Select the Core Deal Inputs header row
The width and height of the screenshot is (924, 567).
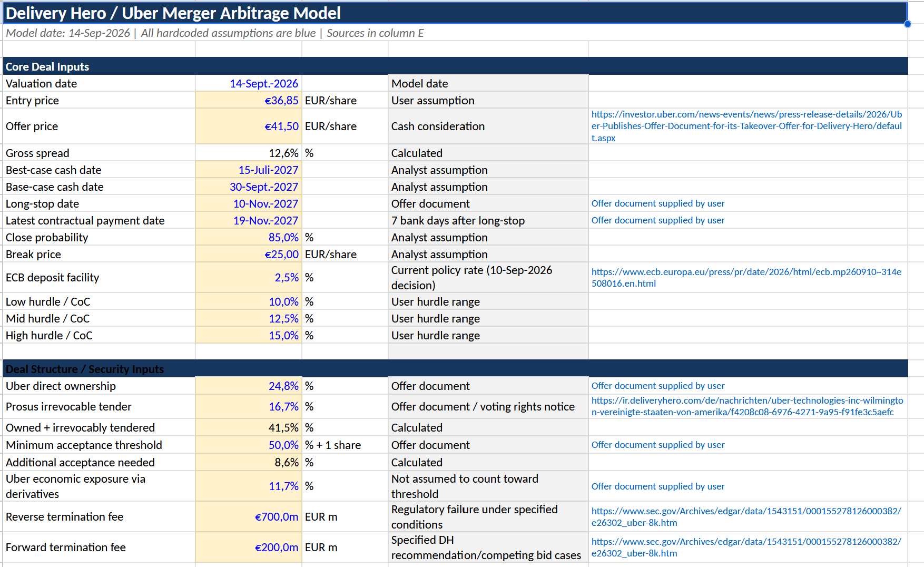pos(455,66)
